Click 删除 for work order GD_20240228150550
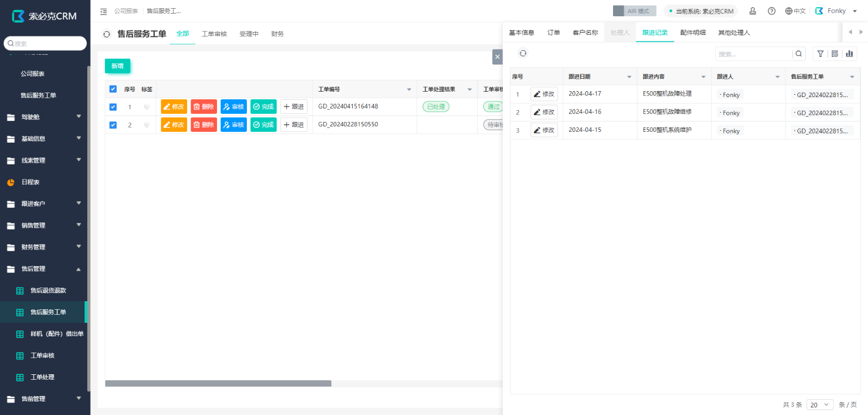 click(204, 125)
